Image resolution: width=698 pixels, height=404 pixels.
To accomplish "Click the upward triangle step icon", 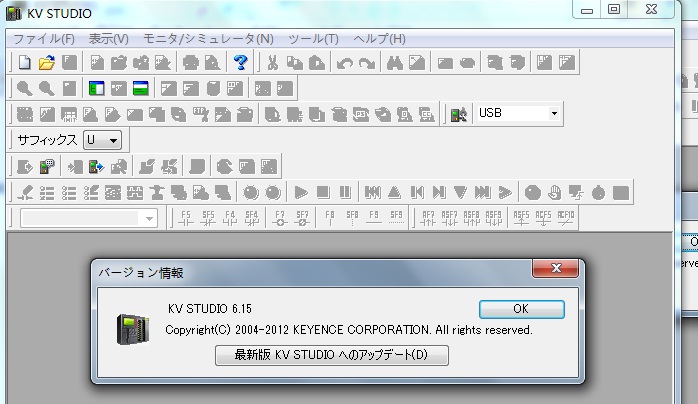I will click(394, 193).
